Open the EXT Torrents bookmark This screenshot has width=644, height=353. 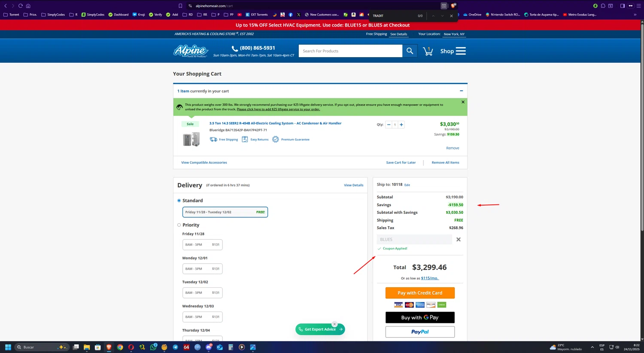[x=256, y=15]
